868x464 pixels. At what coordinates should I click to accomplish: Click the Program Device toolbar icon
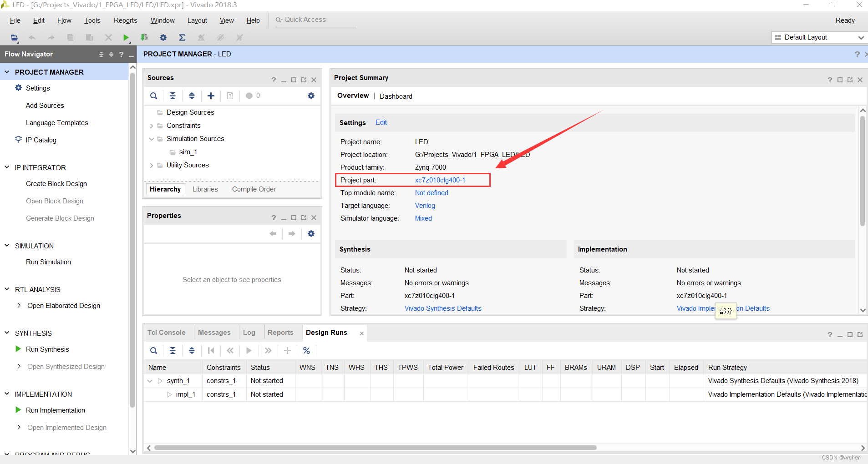point(144,38)
